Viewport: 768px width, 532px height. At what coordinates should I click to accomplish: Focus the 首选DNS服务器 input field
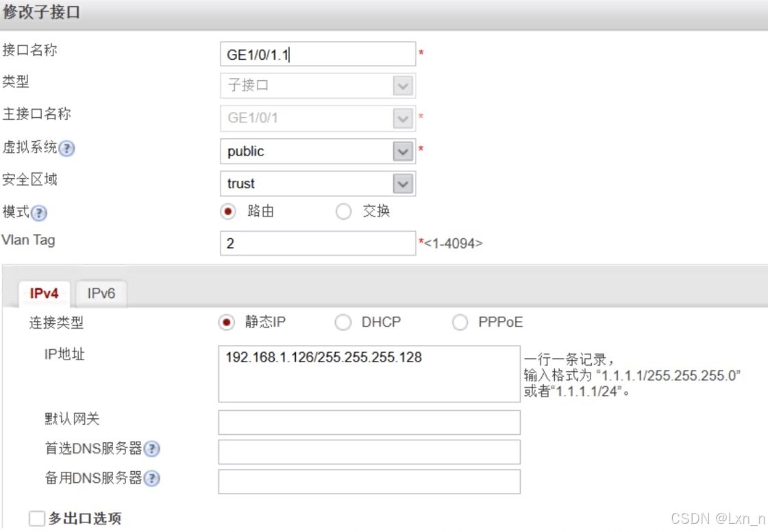(369, 452)
